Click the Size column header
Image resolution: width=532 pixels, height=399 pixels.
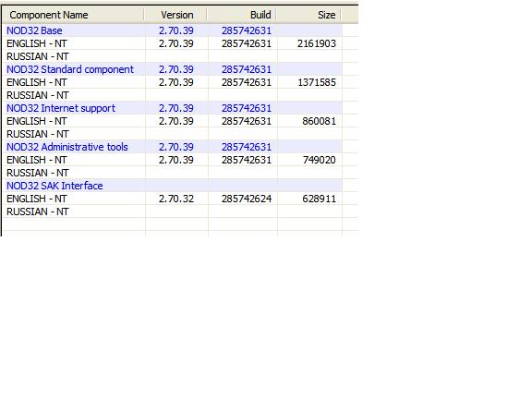308,15
